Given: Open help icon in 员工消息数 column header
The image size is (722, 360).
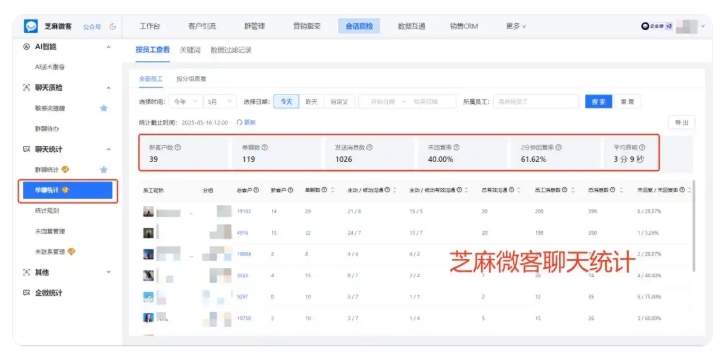Looking at the screenshot, I should click(x=565, y=190).
